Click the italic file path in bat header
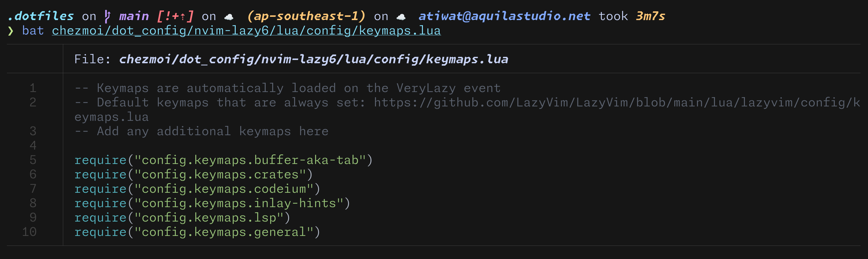 click(x=313, y=59)
